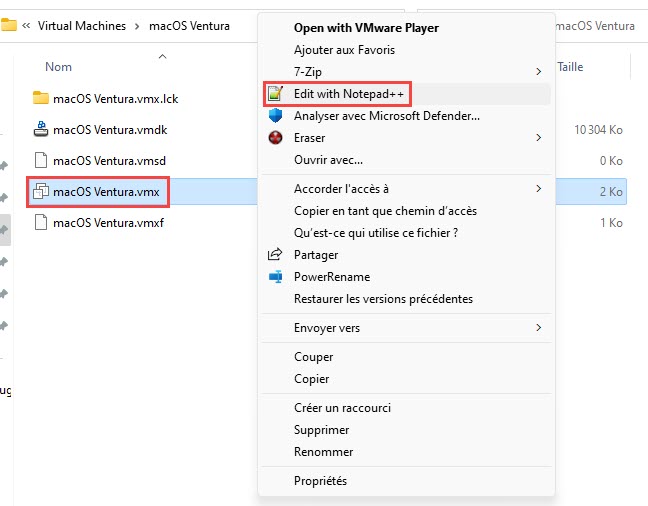The image size is (648, 506).
Task: Expand the Accorder l'accès à submenu
Action: coord(538,189)
